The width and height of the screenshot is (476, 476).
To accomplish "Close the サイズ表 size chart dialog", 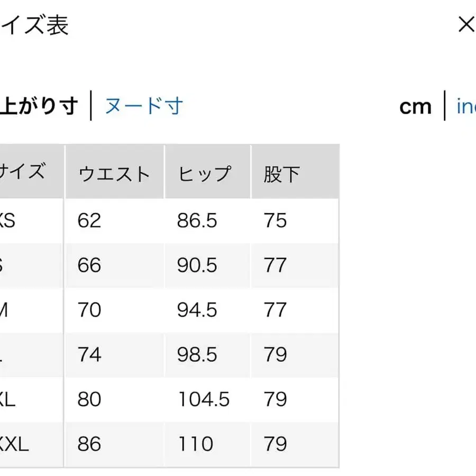I will pos(466,24).
